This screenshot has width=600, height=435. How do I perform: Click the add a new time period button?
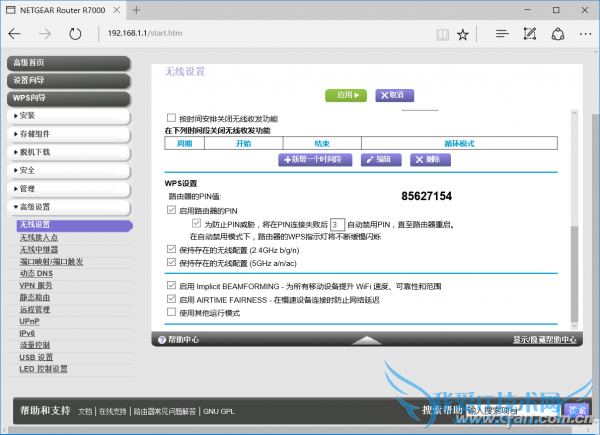[x=315, y=160]
